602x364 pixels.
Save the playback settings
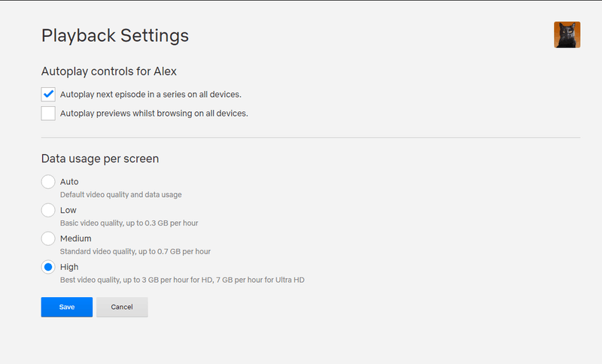point(66,307)
